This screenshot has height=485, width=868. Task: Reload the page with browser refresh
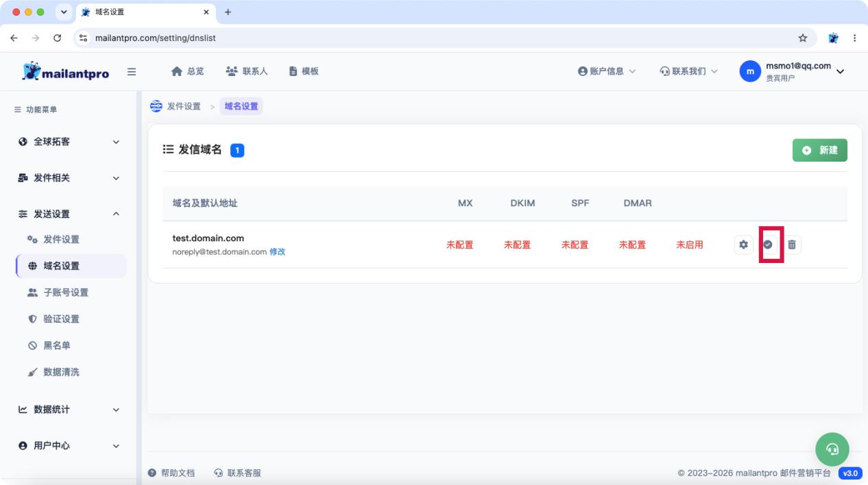[x=57, y=38]
